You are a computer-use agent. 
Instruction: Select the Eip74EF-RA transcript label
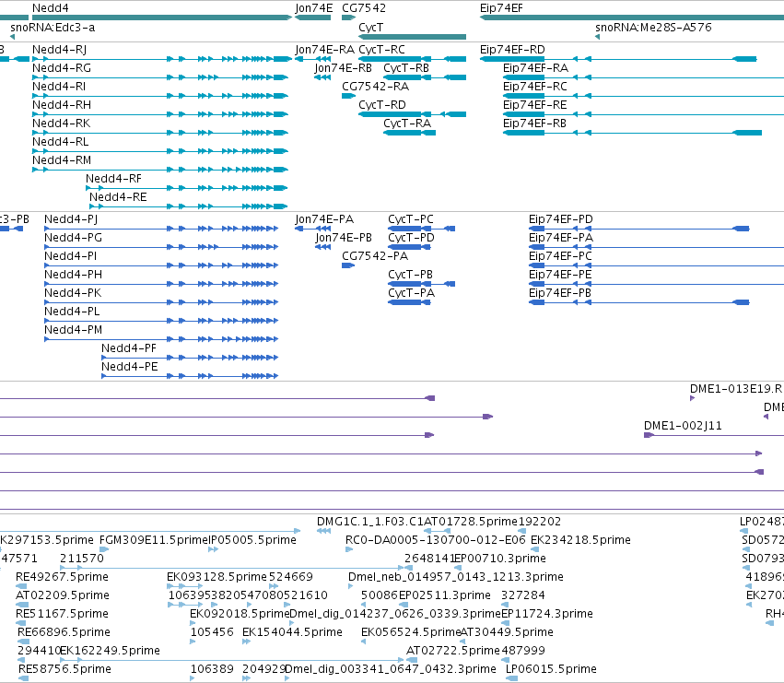tap(535, 68)
